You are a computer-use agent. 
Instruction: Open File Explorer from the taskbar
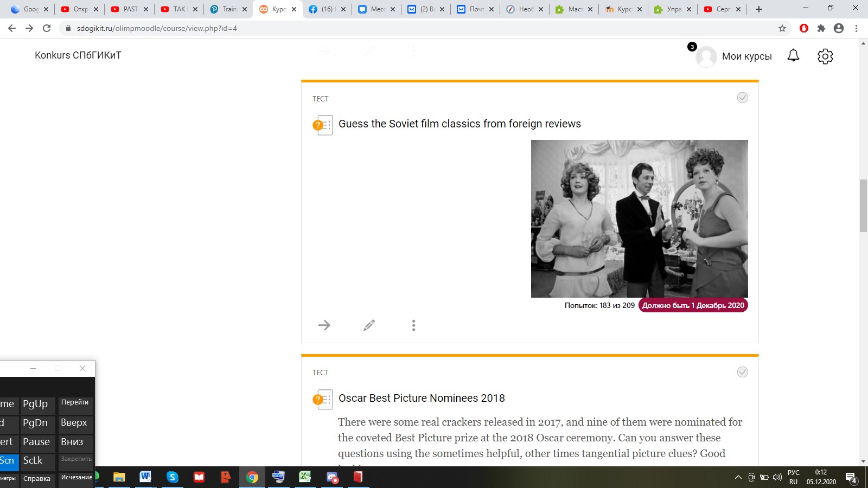119,477
